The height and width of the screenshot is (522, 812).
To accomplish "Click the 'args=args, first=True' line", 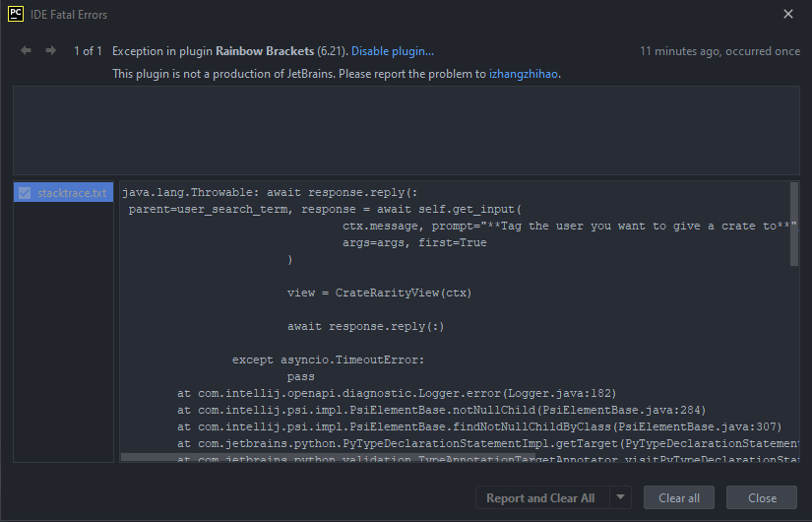I will [x=414, y=242].
